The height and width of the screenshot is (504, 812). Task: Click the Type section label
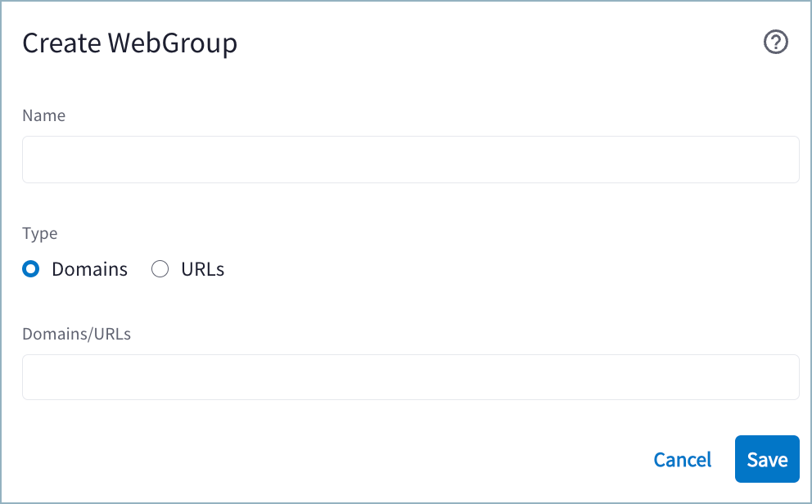pos(39,233)
